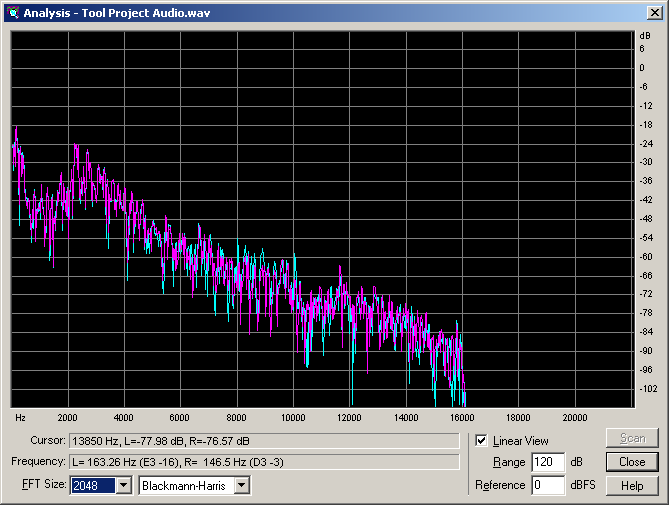The width and height of the screenshot is (669, 505).
Task: Open Help for the analysis dialog
Action: [632, 485]
